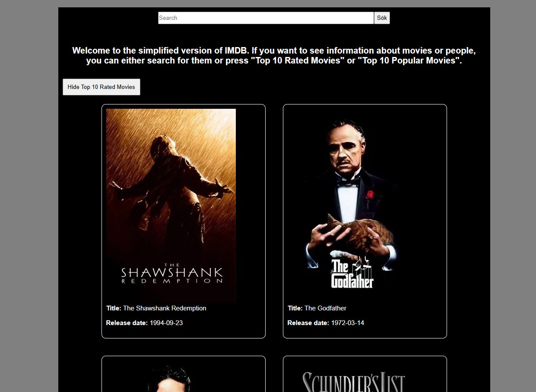This screenshot has height=392, width=536.
Task: Hide Top 10 Rated Movies list
Action: click(x=101, y=87)
